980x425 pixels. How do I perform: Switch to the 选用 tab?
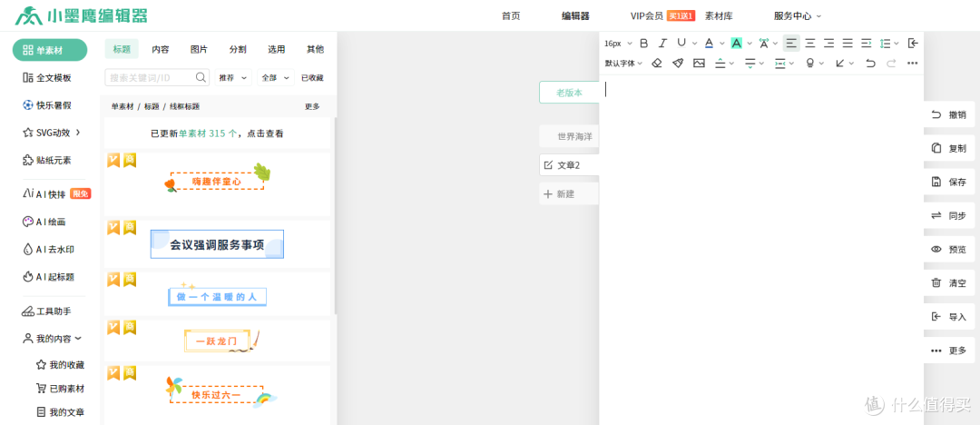click(276, 49)
